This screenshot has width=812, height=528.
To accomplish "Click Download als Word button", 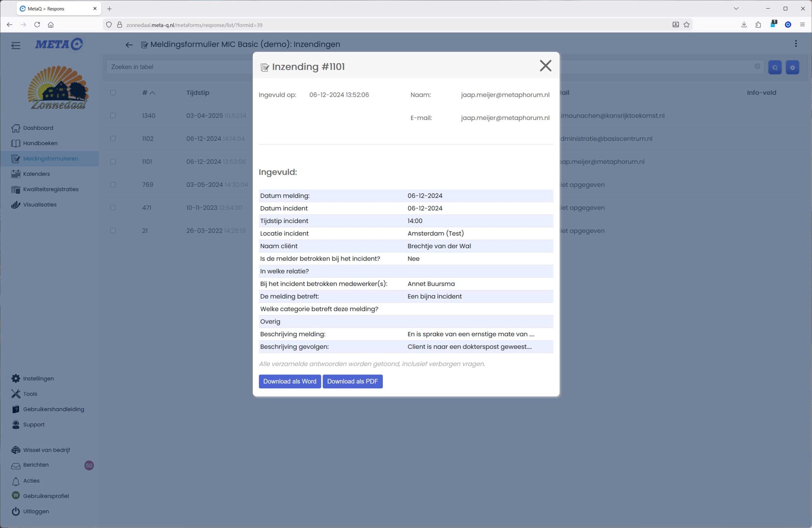I will pyautogui.click(x=289, y=381).
